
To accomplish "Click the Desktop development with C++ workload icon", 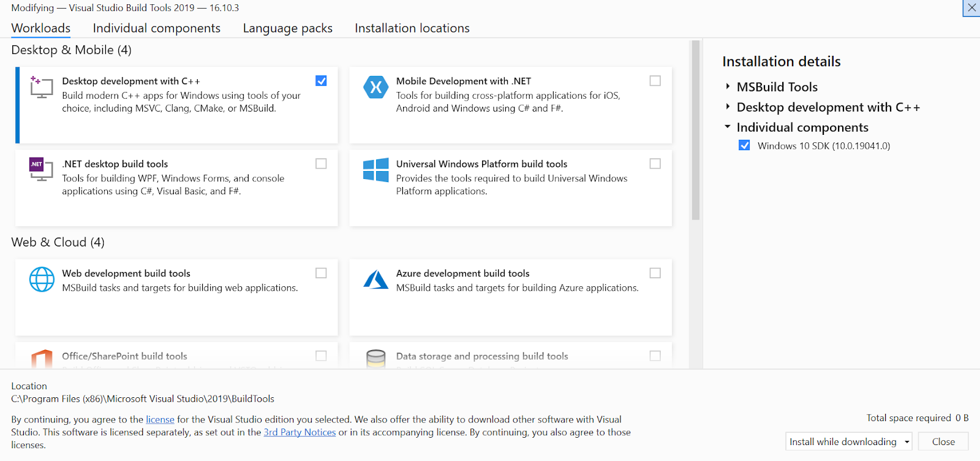I will pyautogui.click(x=42, y=87).
